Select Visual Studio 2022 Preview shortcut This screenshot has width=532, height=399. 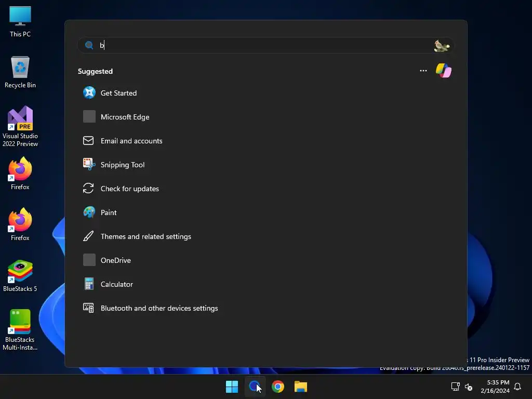click(20, 127)
